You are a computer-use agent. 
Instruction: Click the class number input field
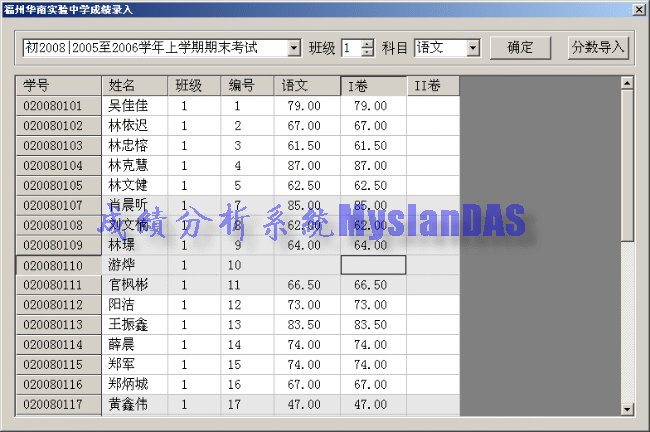coord(349,48)
